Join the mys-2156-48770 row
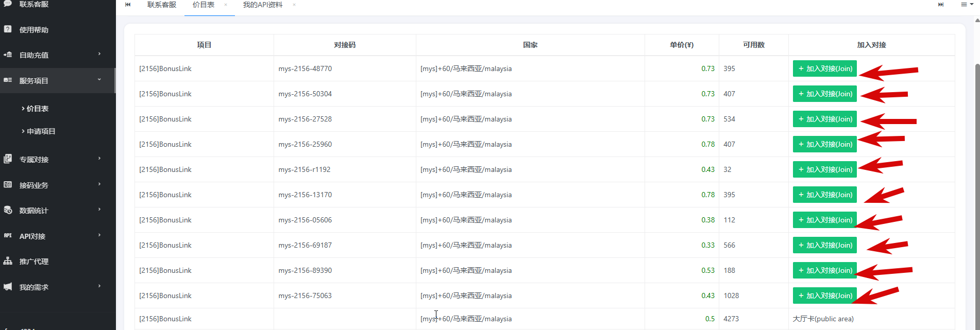The image size is (980, 330). [824, 68]
